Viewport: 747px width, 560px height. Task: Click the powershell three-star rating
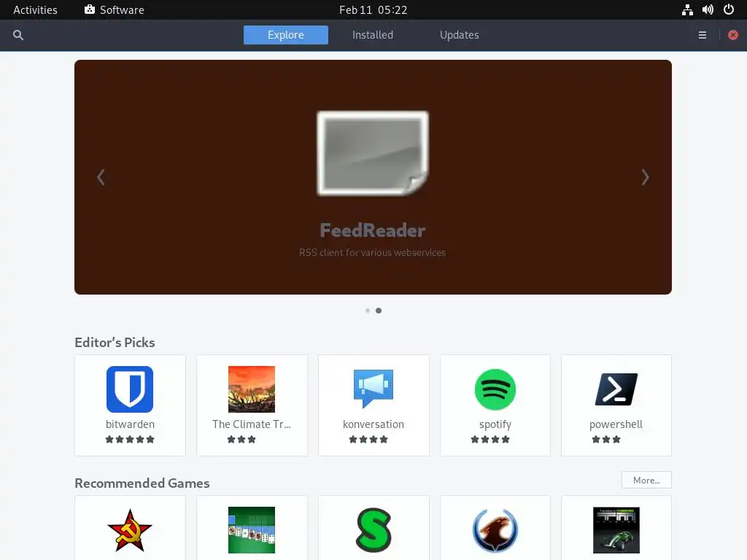pyautogui.click(x=606, y=439)
